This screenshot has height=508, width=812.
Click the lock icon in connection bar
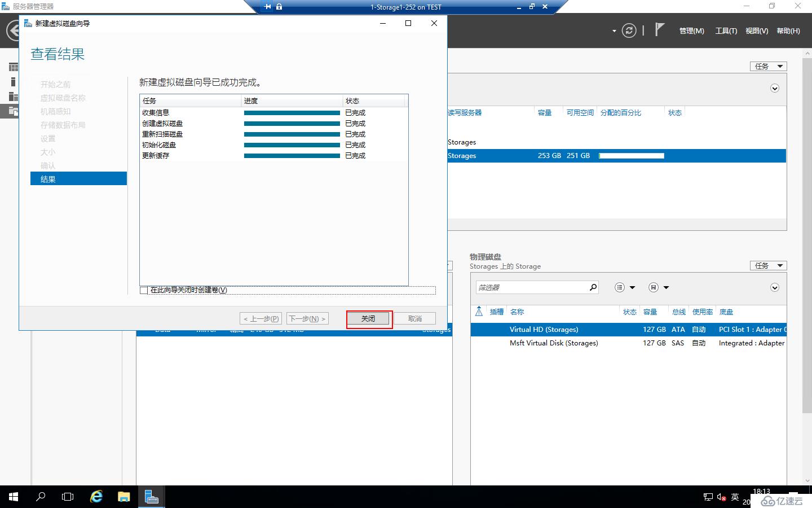(x=279, y=7)
